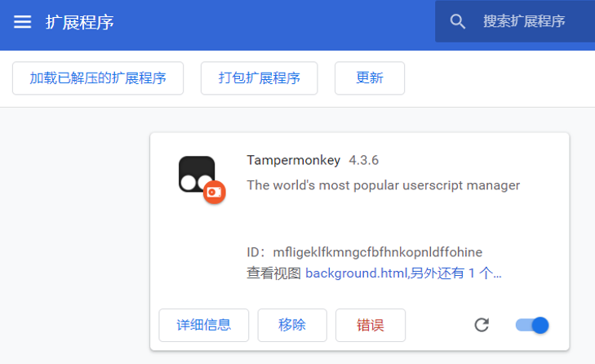
Task: Disable the Tampermonkey toggle switch
Action: [532, 326]
